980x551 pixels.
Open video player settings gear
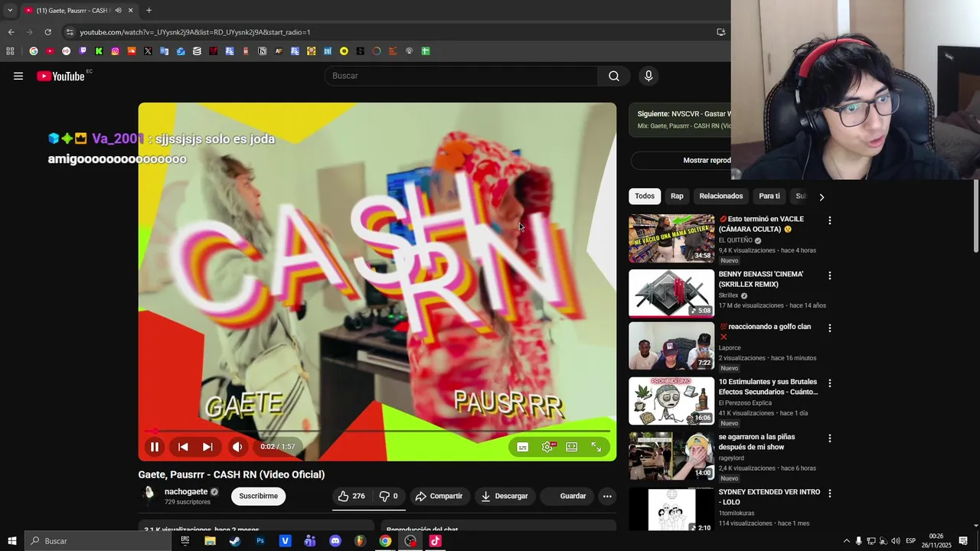click(x=547, y=447)
